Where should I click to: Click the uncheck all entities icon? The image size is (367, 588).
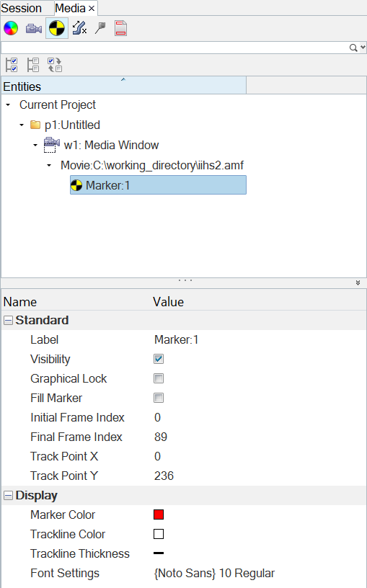coord(33,65)
